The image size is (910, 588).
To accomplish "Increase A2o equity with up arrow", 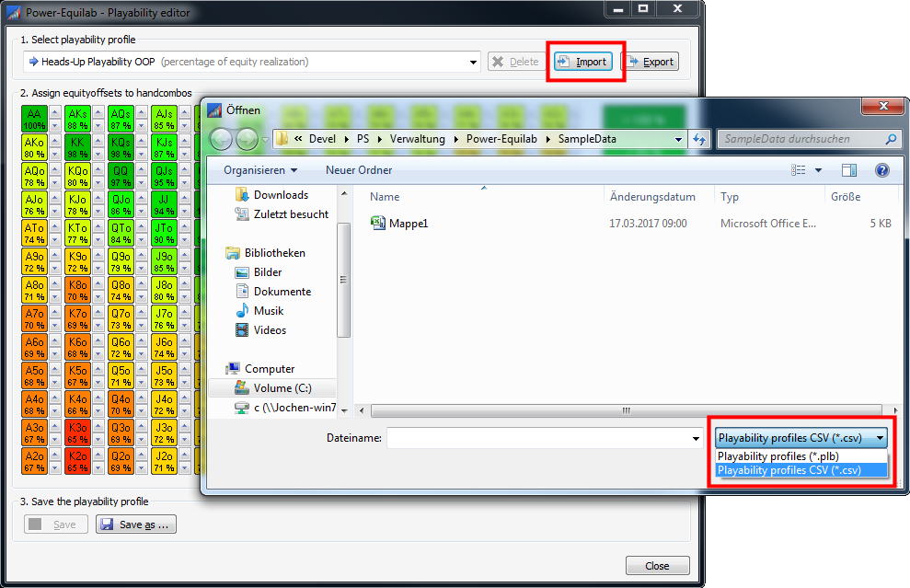I will (x=55, y=455).
